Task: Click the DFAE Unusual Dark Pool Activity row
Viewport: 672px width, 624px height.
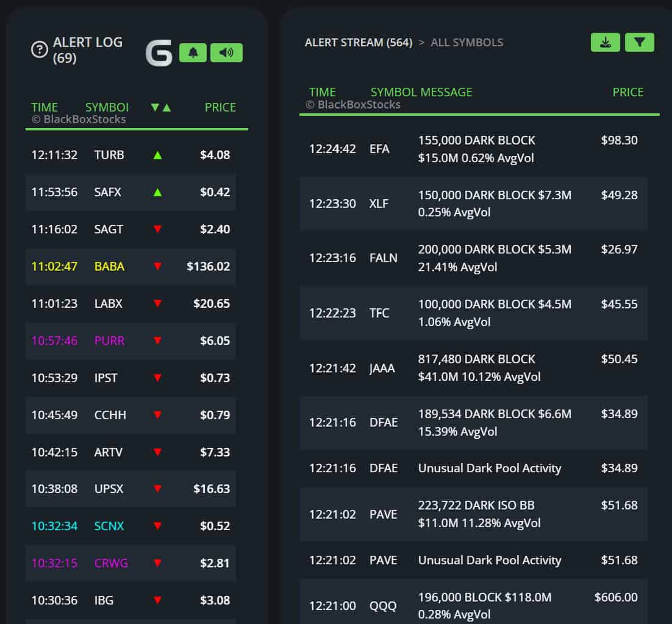Action: [473, 468]
